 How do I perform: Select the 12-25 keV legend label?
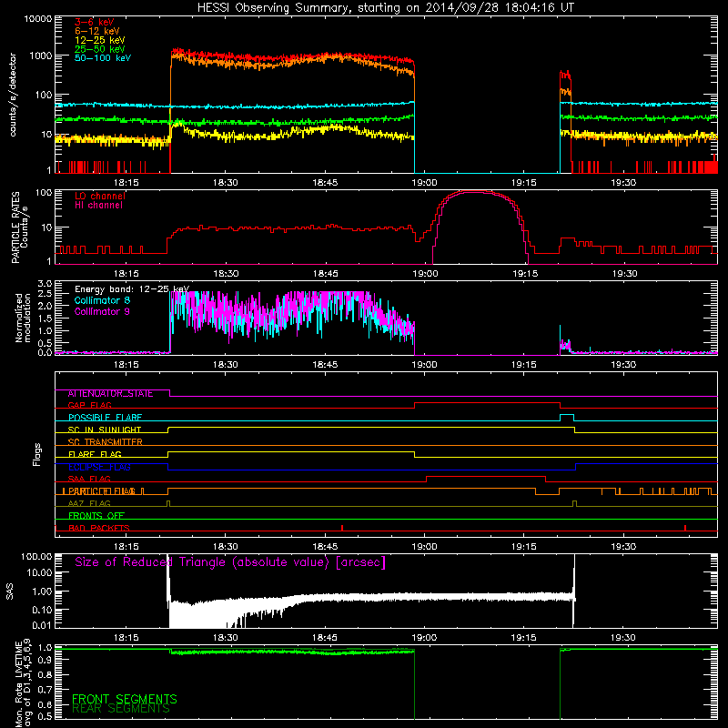pos(100,40)
